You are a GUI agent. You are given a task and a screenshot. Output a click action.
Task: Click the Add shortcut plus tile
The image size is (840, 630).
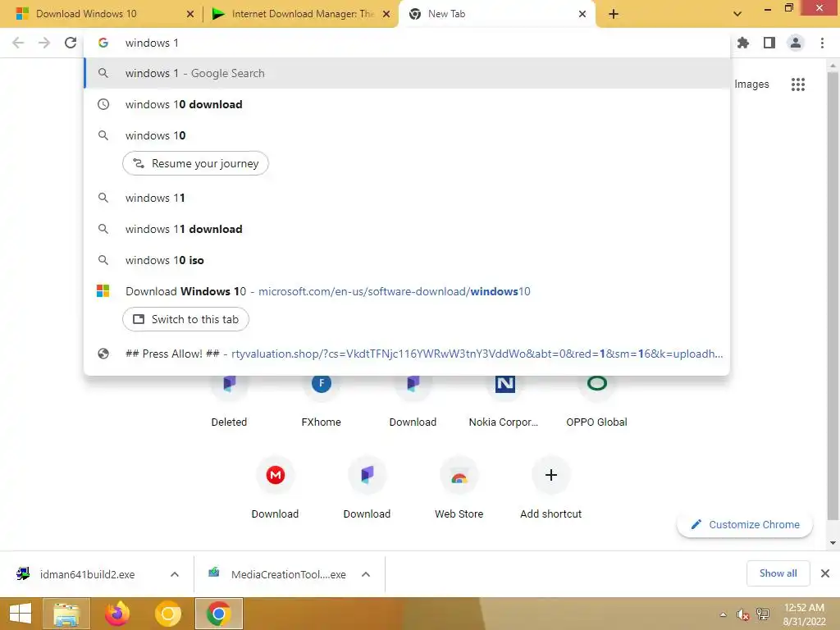point(550,487)
